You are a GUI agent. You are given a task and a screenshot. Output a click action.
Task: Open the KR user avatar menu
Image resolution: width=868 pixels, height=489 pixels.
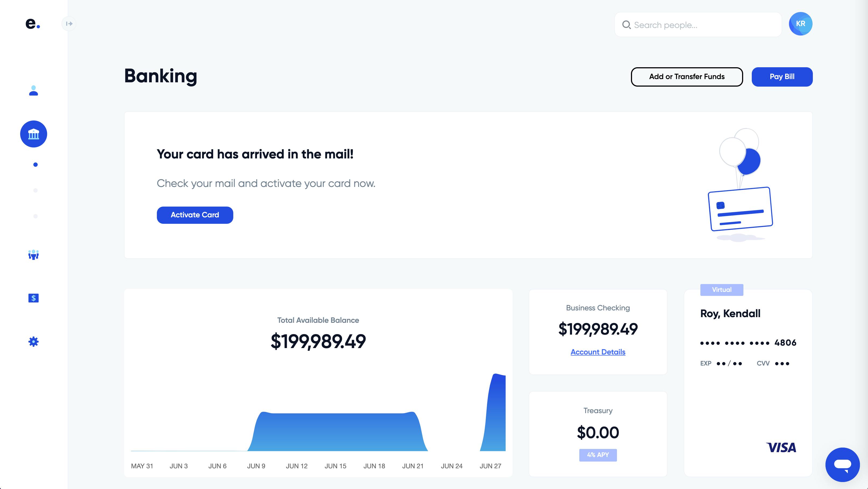[800, 24]
